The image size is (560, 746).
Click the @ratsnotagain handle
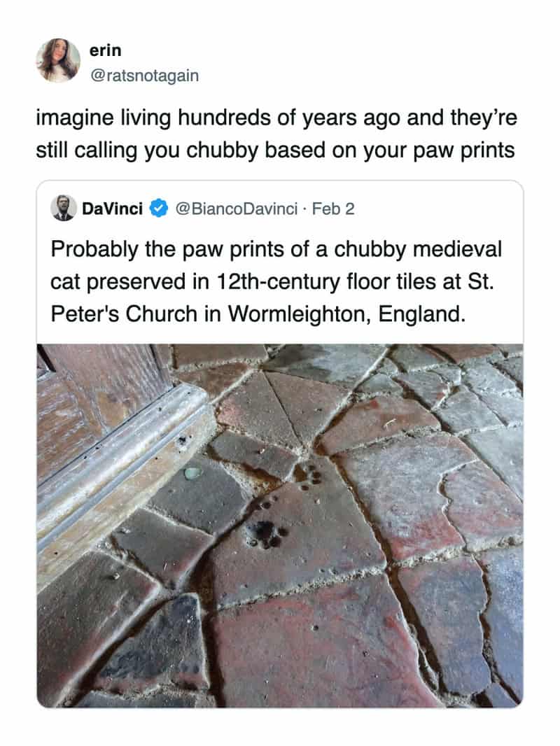tap(144, 75)
